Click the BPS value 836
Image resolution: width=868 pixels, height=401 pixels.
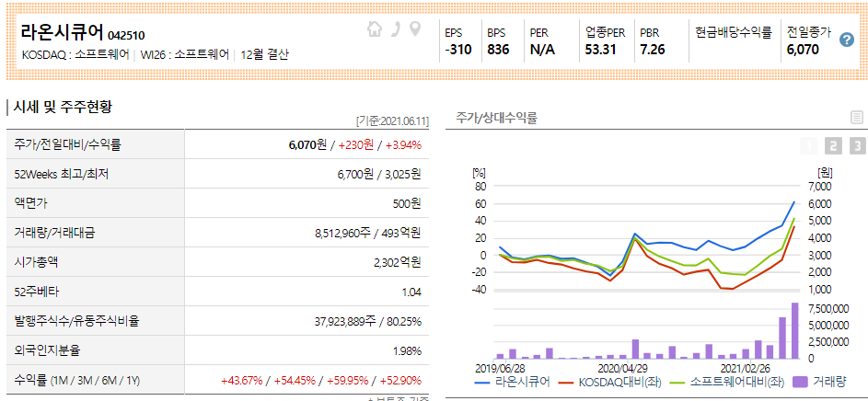tap(498, 50)
